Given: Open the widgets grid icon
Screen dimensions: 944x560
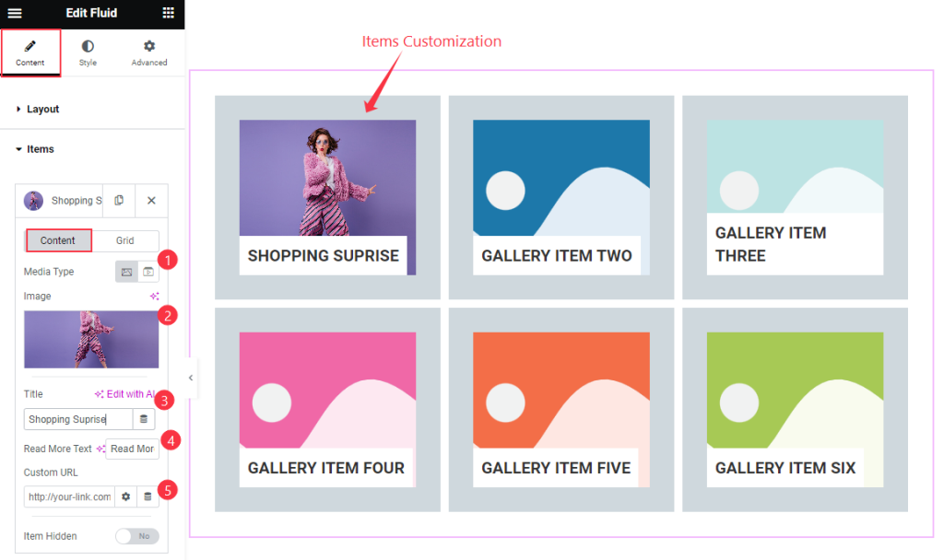Looking at the screenshot, I should 169,13.
